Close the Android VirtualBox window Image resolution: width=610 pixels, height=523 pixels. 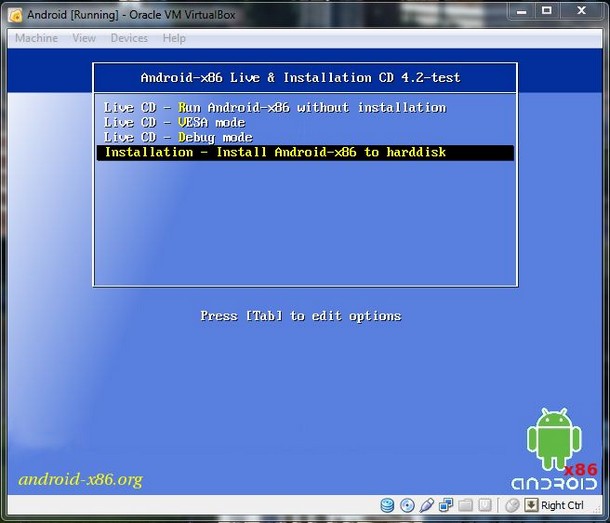pos(582,11)
